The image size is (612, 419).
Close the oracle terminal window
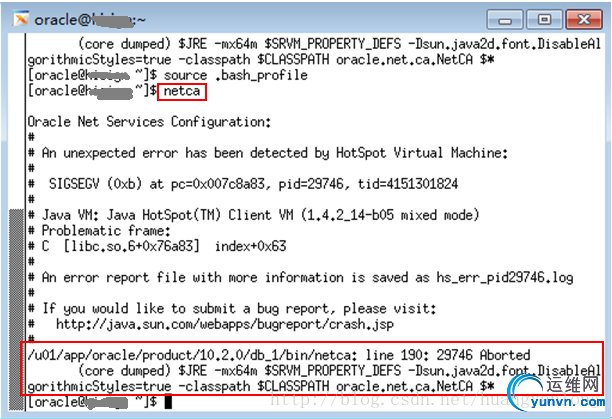584,20
